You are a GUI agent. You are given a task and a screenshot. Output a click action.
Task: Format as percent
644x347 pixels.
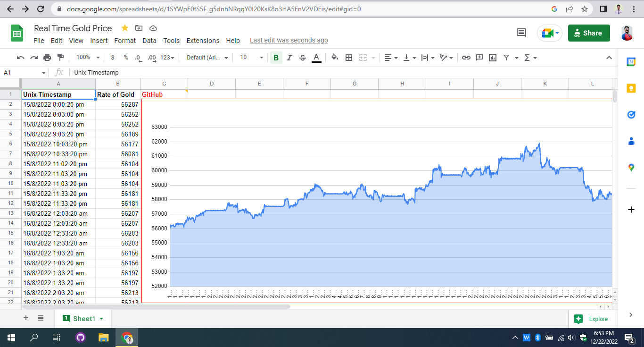click(126, 58)
